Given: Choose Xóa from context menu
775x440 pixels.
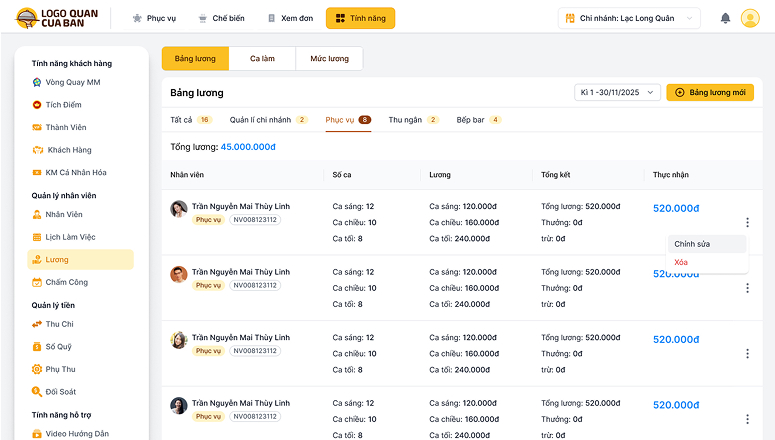Looking at the screenshot, I should tap(681, 262).
